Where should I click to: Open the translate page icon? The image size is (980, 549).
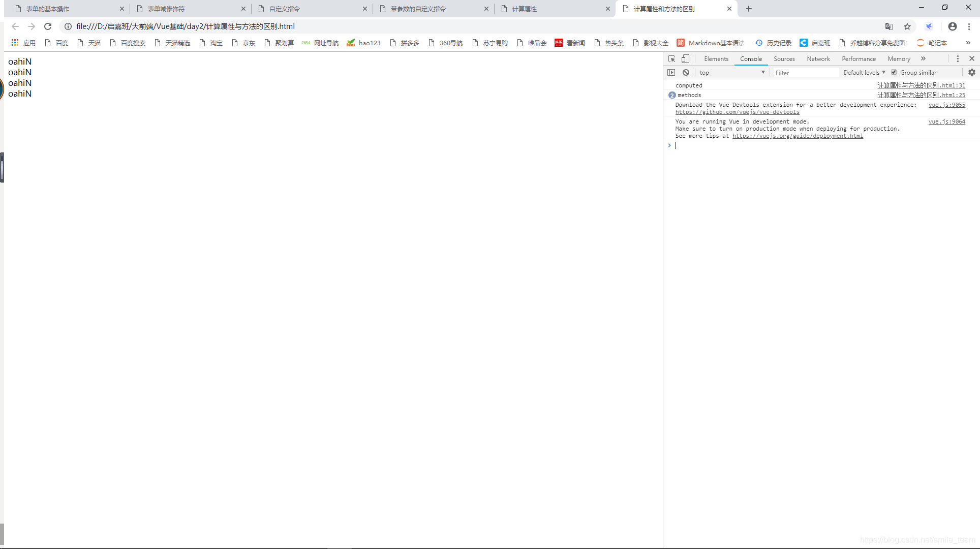click(889, 26)
